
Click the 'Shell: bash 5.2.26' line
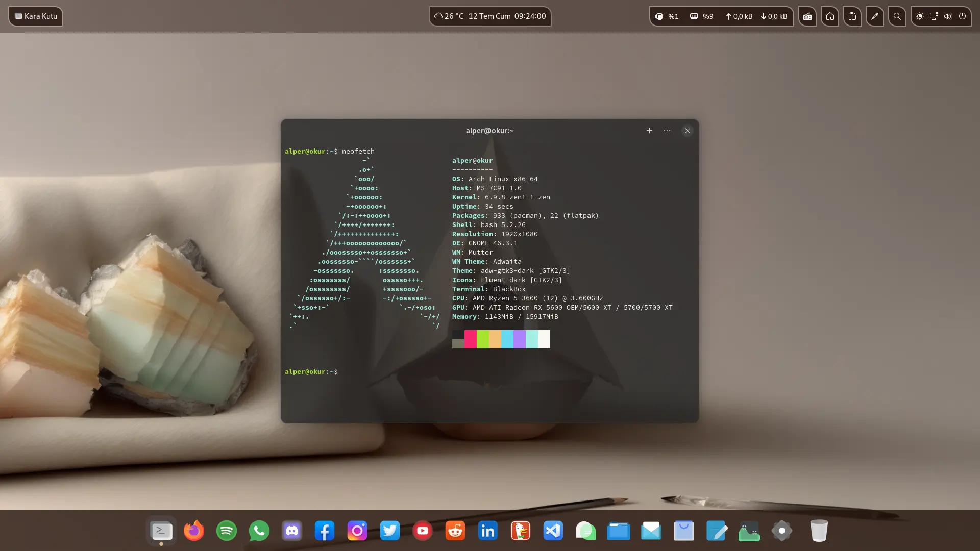pos(489,225)
